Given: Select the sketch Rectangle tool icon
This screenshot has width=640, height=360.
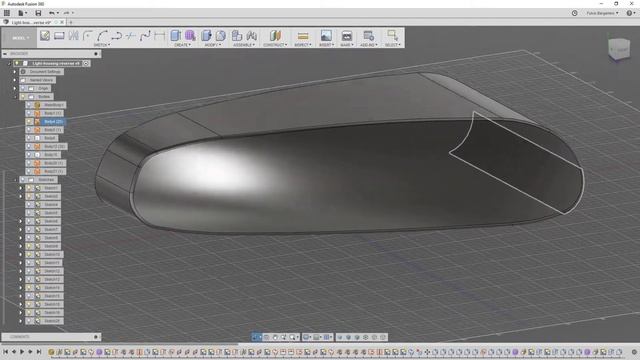Looking at the screenshot, I should pyautogui.click(x=59, y=36).
